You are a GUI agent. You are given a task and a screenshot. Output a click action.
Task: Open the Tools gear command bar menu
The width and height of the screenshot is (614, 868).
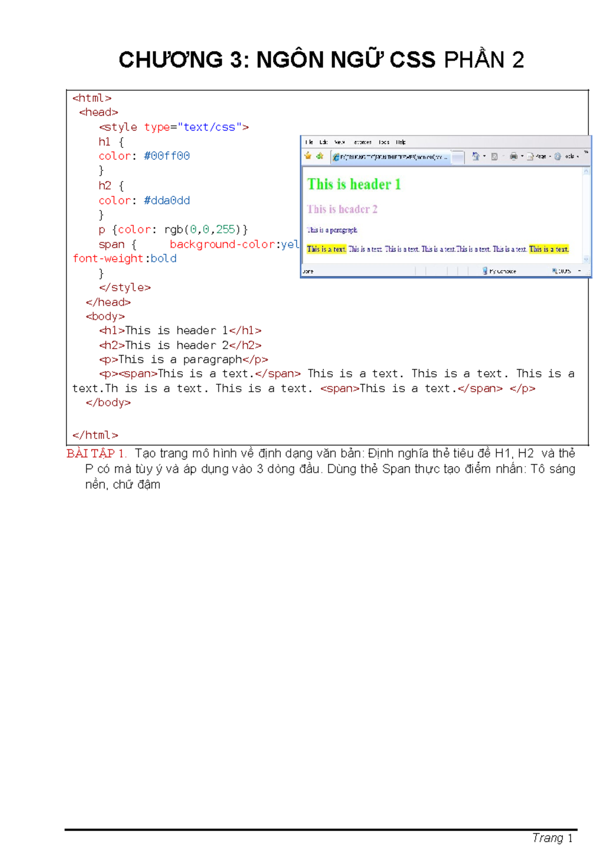tap(566, 157)
